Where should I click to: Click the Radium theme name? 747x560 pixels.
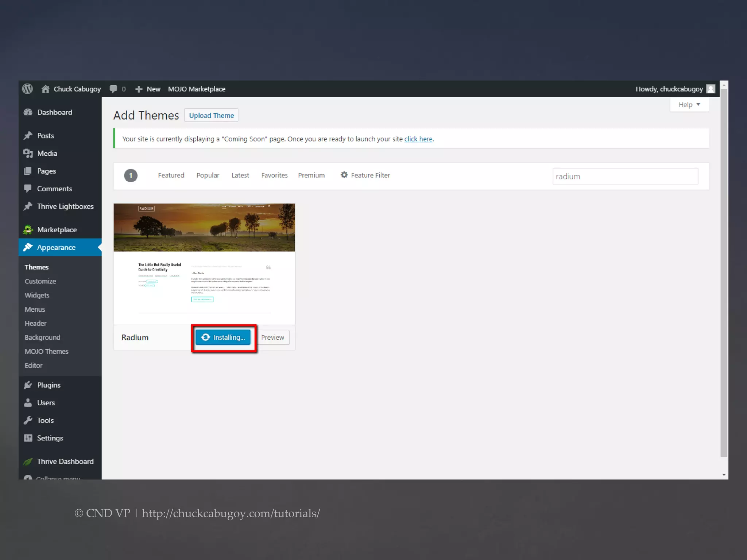(135, 338)
